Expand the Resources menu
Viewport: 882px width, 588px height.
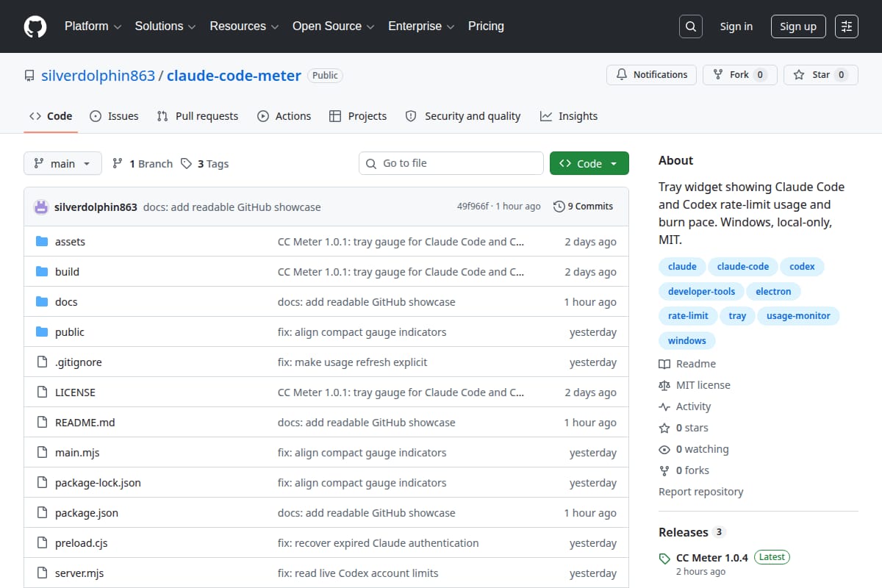(244, 26)
